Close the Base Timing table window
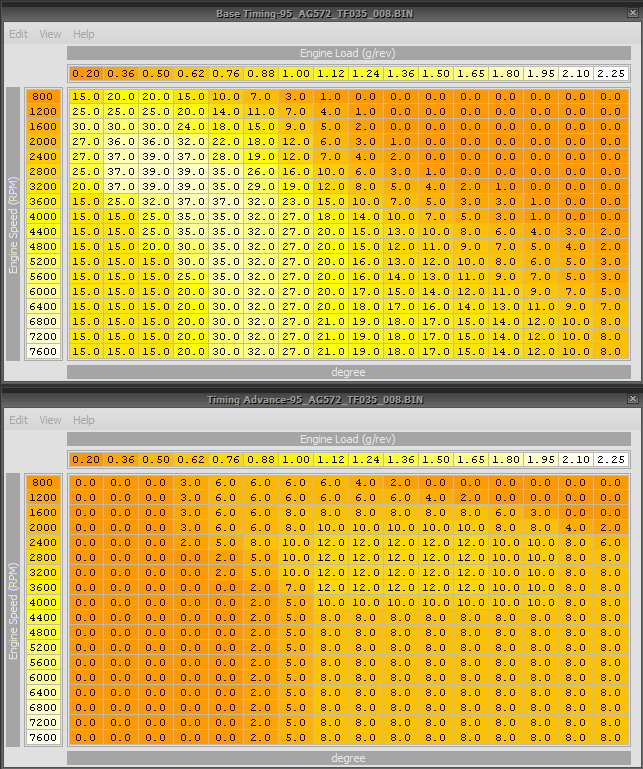This screenshot has height=769, width=643. [631, 12]
